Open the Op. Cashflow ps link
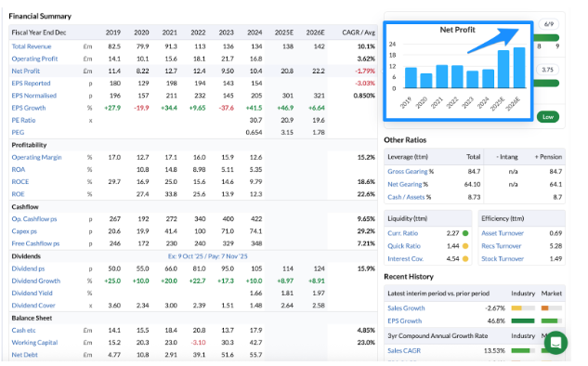Image resolution: width=588 pixels, height=366 pixels. pos(34,219)
